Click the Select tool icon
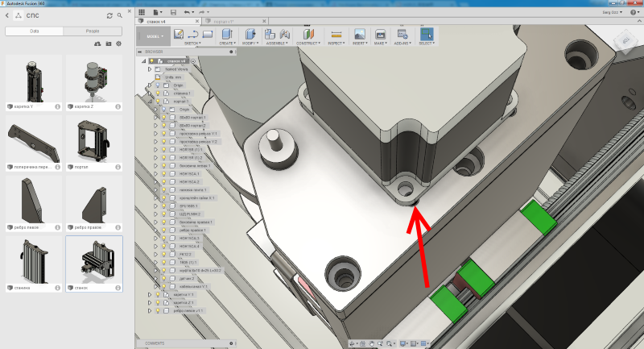The width and height of the screenshot is (644, 349). [x=427, y=34]
